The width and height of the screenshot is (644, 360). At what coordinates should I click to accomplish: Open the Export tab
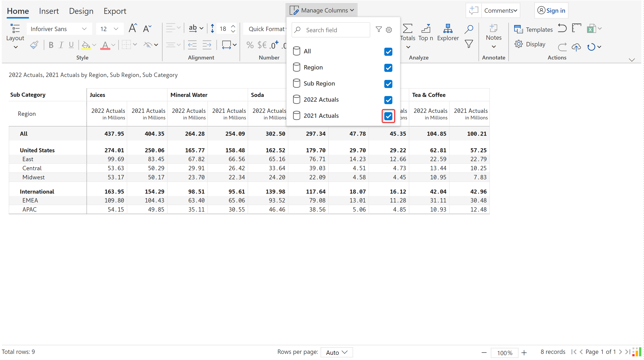[115, 11]
